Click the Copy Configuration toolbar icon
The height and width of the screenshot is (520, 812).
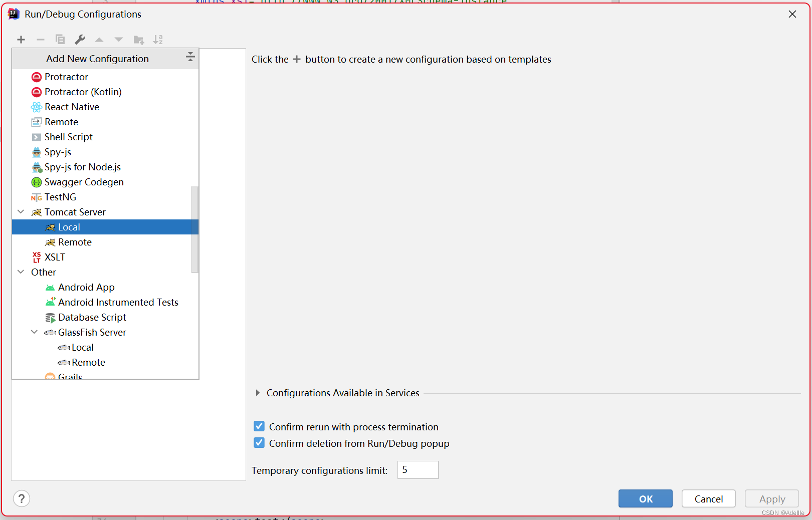60,40
